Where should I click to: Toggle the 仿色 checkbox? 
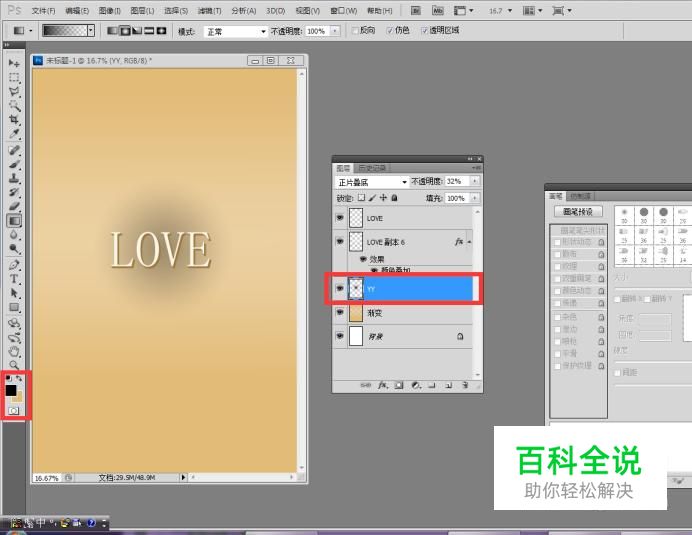point(390,30)
